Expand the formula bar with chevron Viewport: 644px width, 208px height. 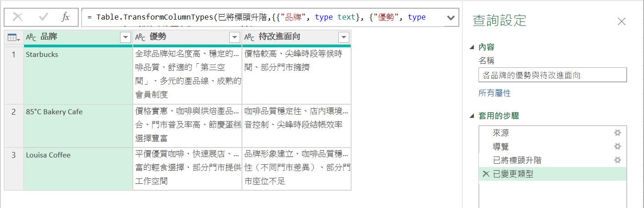(451, 18)
